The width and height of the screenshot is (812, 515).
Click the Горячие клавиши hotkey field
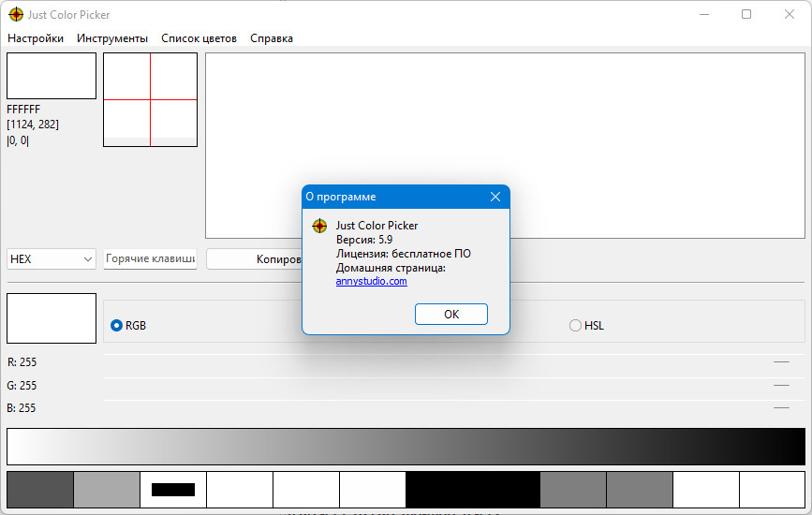coord(150,258)
